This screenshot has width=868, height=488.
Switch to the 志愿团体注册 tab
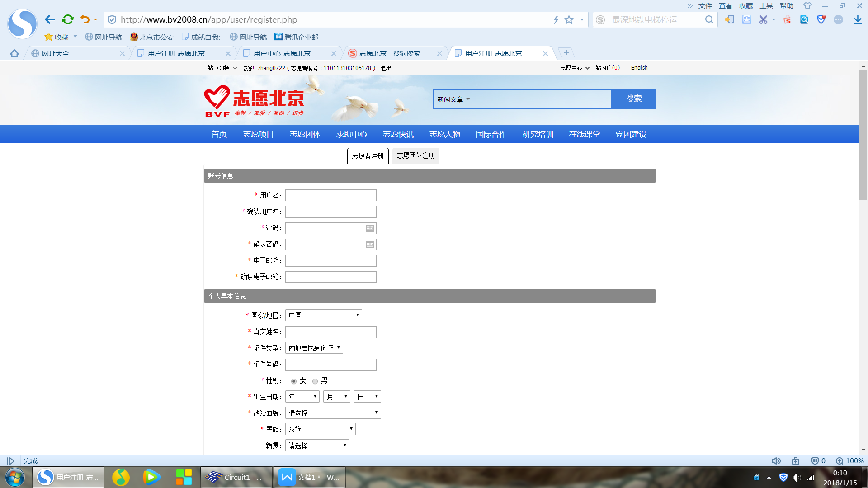pyautogui.click(x=415, y=155)
